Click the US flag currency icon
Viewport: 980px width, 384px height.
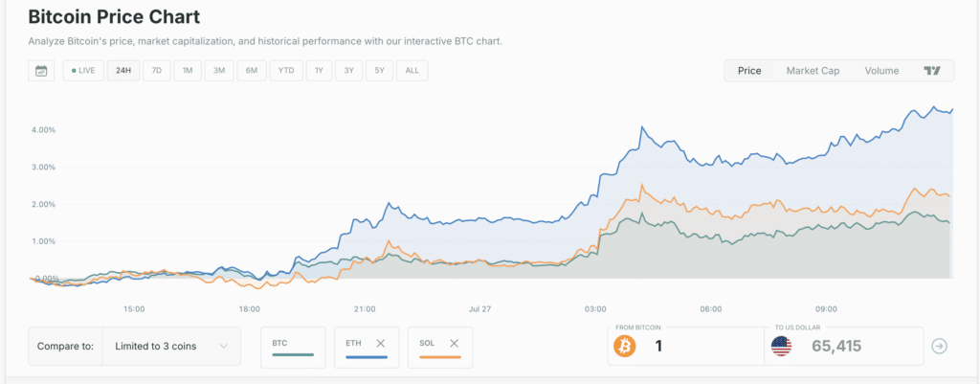click(781, 346)
